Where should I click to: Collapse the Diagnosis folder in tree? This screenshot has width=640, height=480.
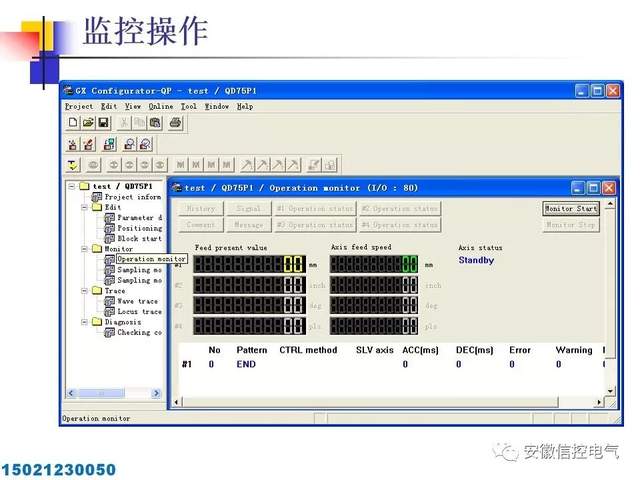84,322
